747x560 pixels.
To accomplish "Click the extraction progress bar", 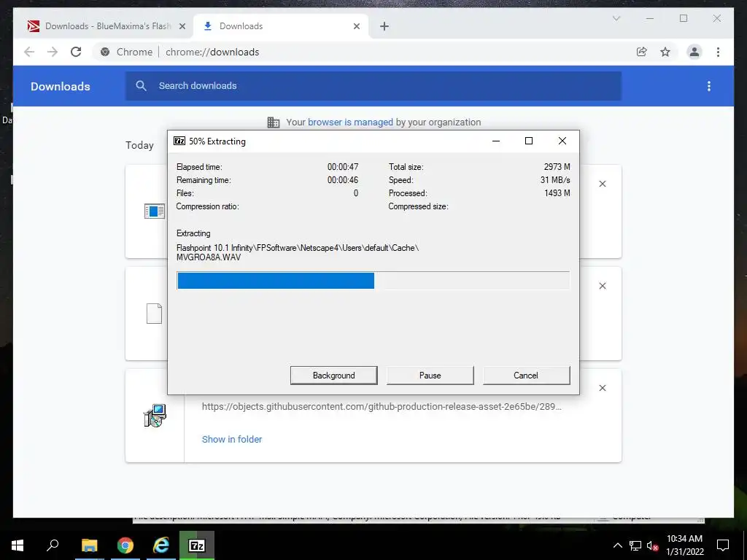I will [373, 281].
